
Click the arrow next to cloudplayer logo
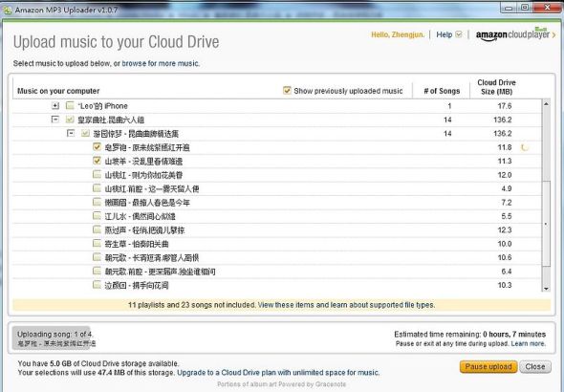click(x=553, y=35)
